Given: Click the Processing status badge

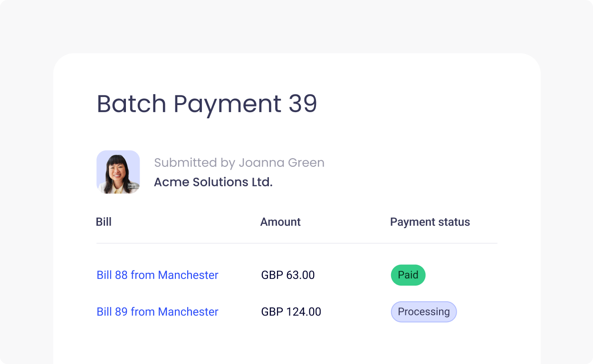Looking at the screenshot, I should click(423, 312).
